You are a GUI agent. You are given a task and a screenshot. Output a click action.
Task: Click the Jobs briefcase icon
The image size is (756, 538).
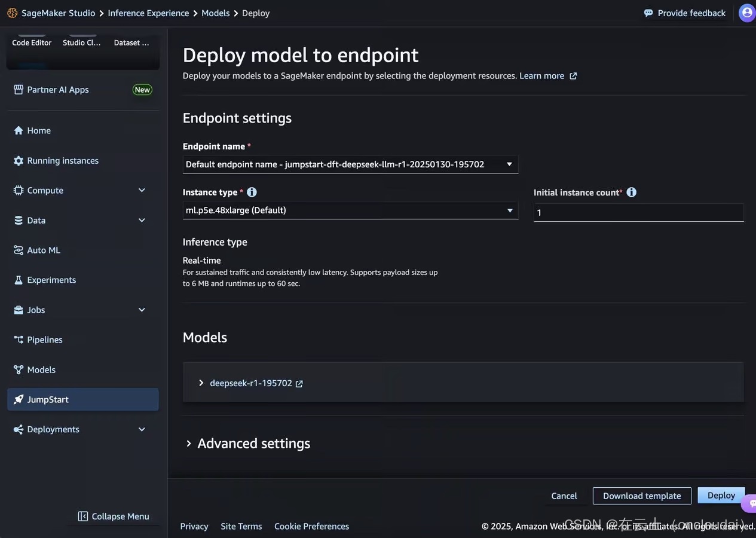(19, 310)
